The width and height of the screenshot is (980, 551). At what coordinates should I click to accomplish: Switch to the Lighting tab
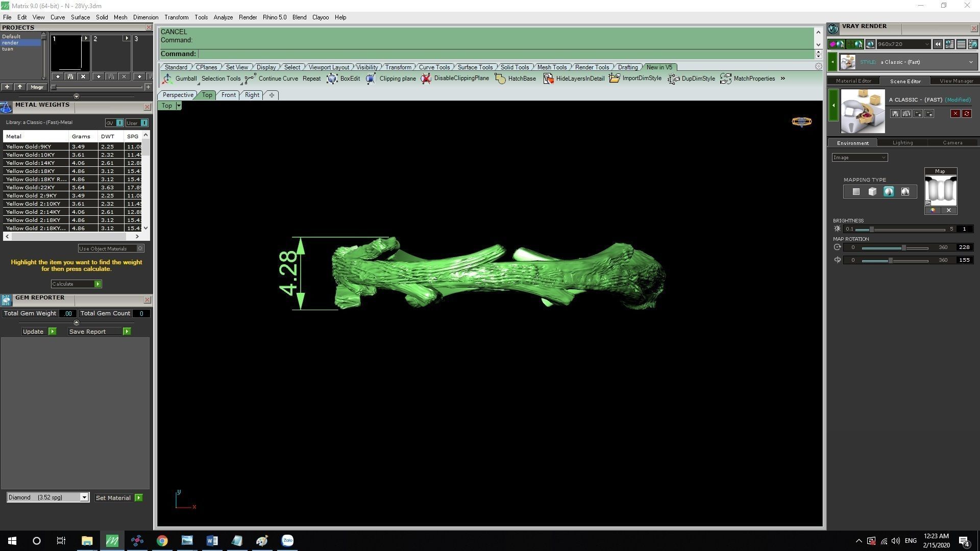[x=902, y=143]
